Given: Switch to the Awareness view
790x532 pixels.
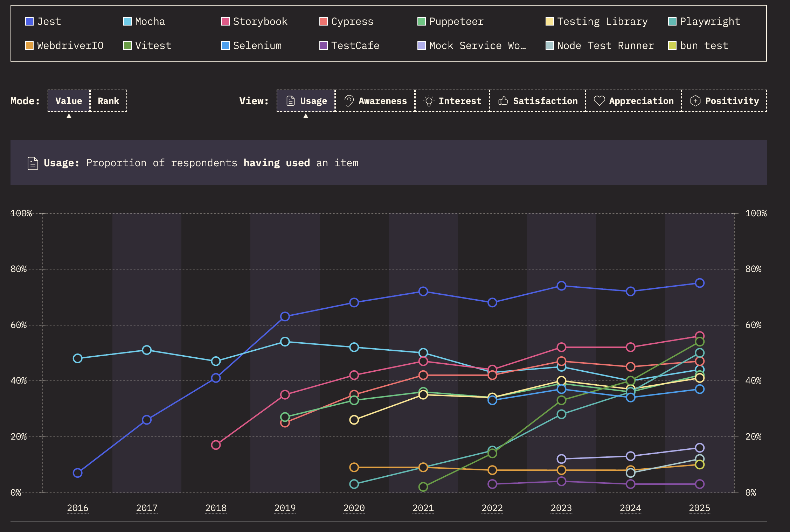Looking at the screenshot, I should click(x=375, y=101).
